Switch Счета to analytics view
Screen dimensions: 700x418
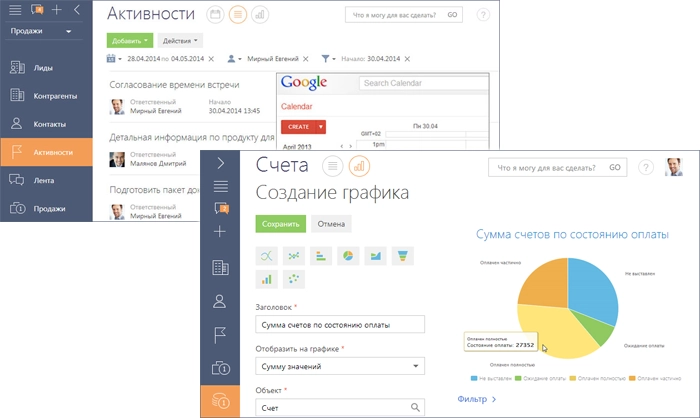pos(359,166)
